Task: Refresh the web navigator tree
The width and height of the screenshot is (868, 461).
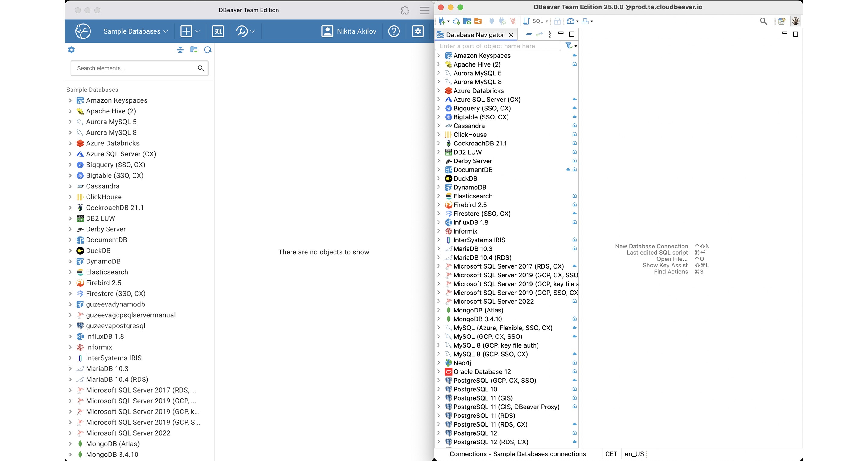Action: pyautogui.click(x=208, y=50)
